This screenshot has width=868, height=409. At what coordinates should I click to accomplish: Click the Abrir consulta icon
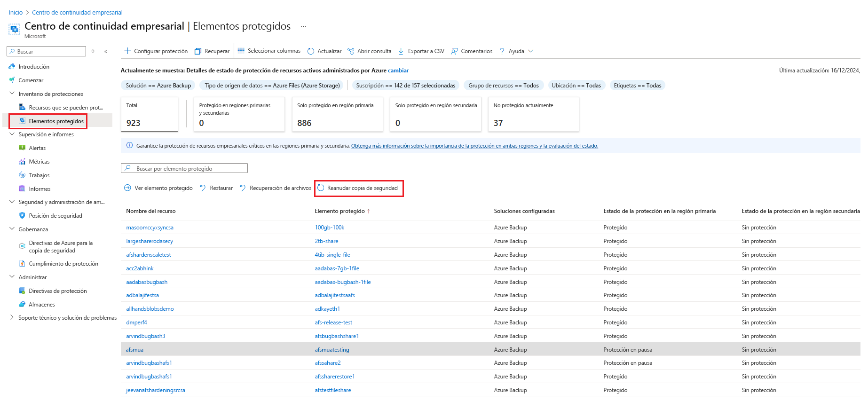[x=351, y=51]
